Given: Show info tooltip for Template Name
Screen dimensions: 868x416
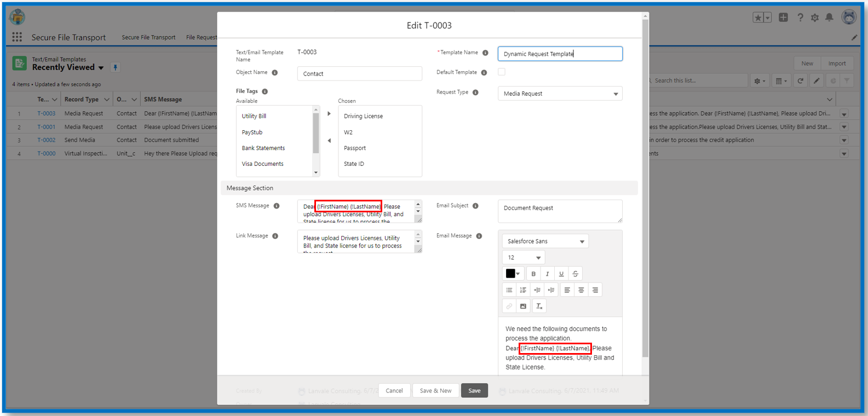Looking at the screenshot, I should [x=485, y=53].
